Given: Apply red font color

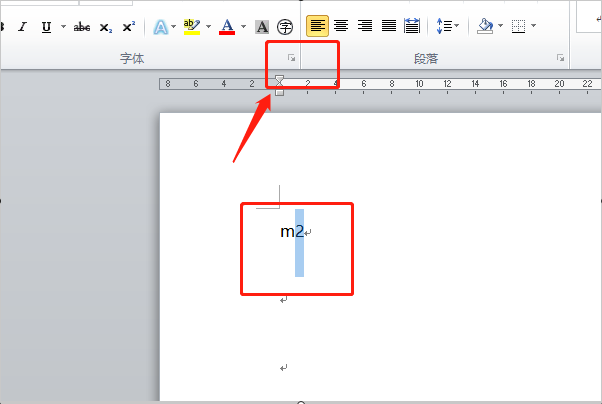Looking at the screenshot, I should [x=227, y=27].
